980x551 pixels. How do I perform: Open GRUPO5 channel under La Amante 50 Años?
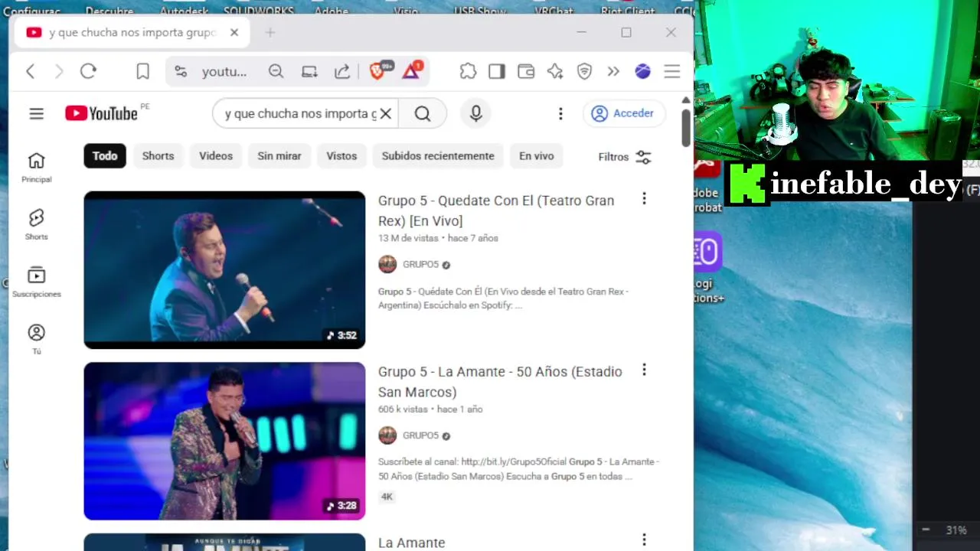coord(421,435)
